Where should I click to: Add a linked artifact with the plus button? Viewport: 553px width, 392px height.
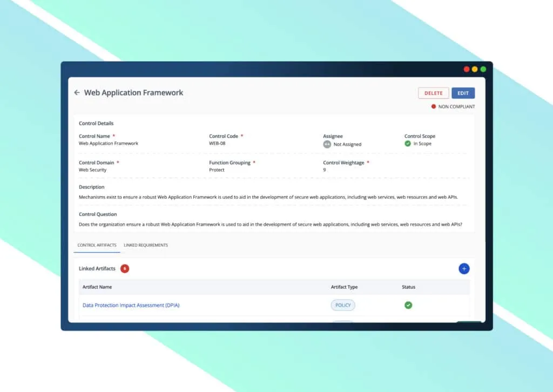coord(464,268)
